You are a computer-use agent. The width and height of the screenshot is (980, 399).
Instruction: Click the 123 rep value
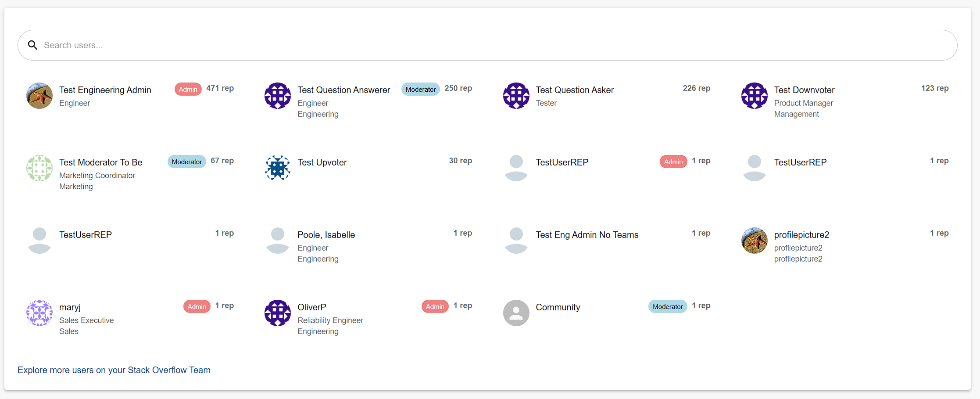[935, 88]
